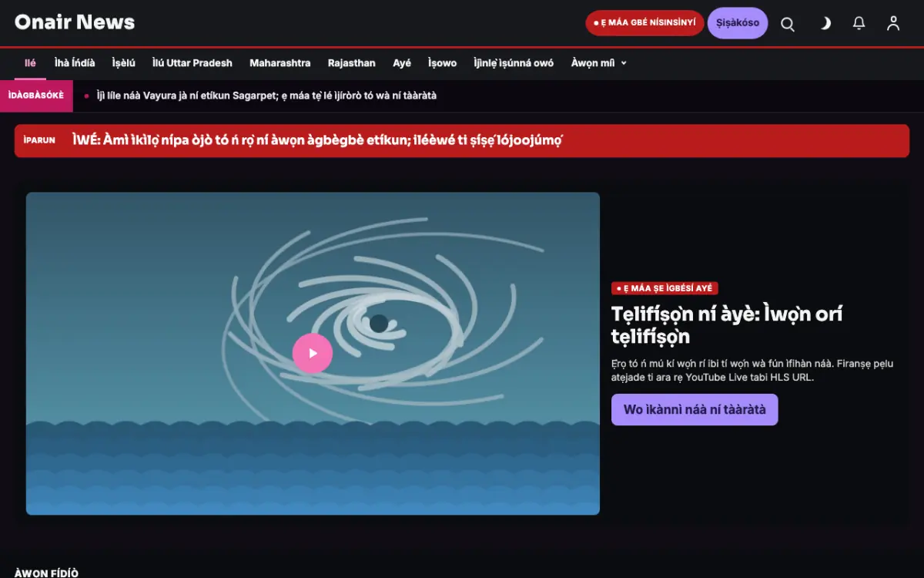
Task: Open the search icon in header
Action: point(788,23)
